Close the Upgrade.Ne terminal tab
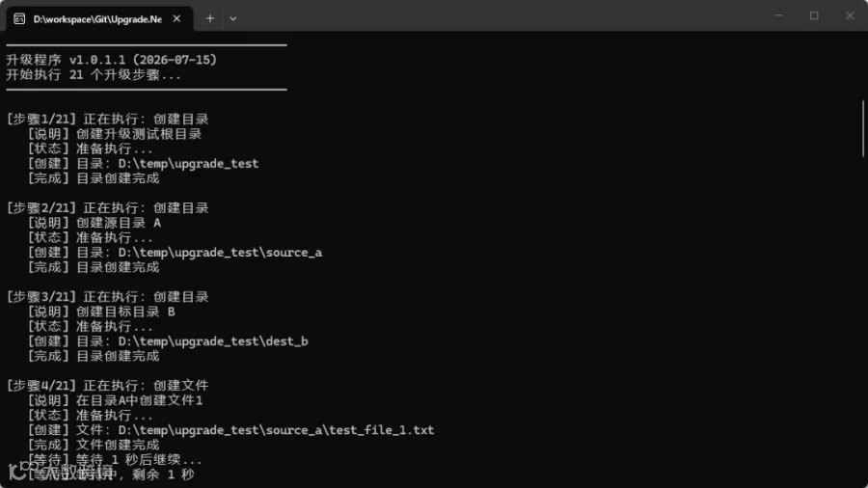 coord(176,19)
